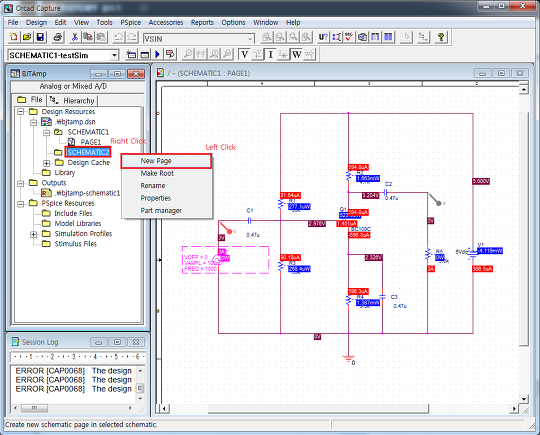The image size is (540, 435).
Task: Select the Stimulus Files folder
Action: point(75,244)
